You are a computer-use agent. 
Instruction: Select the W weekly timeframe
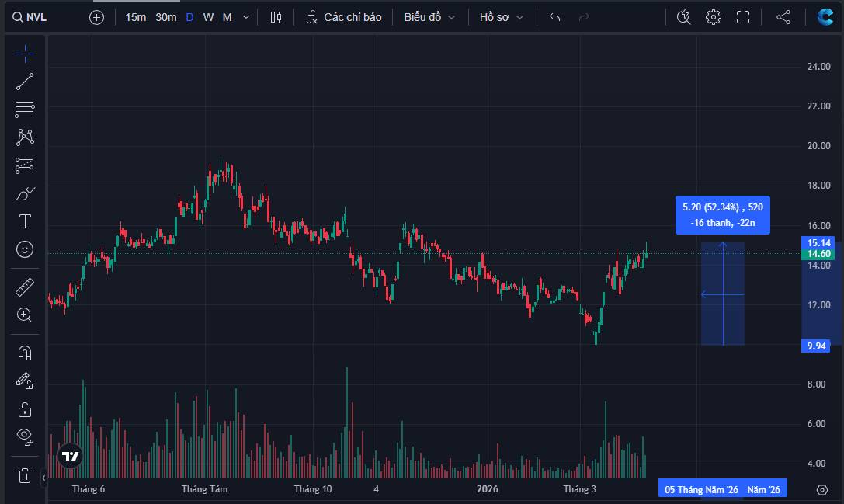208,17
